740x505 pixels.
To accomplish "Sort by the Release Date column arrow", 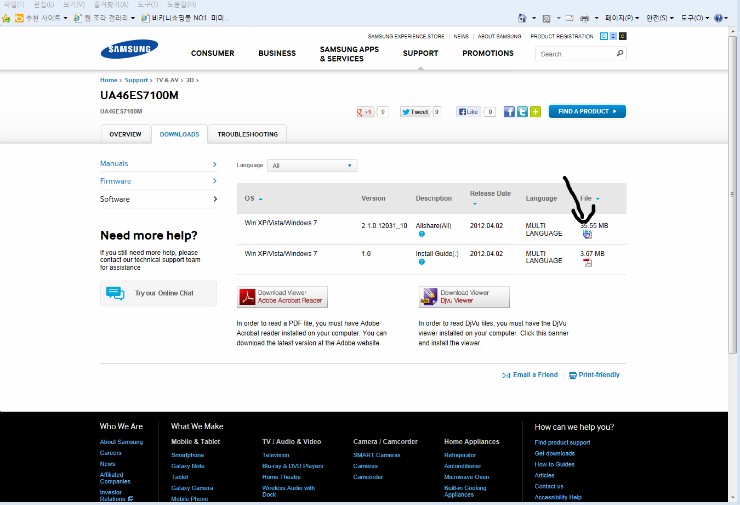I will tap(475, 204).
